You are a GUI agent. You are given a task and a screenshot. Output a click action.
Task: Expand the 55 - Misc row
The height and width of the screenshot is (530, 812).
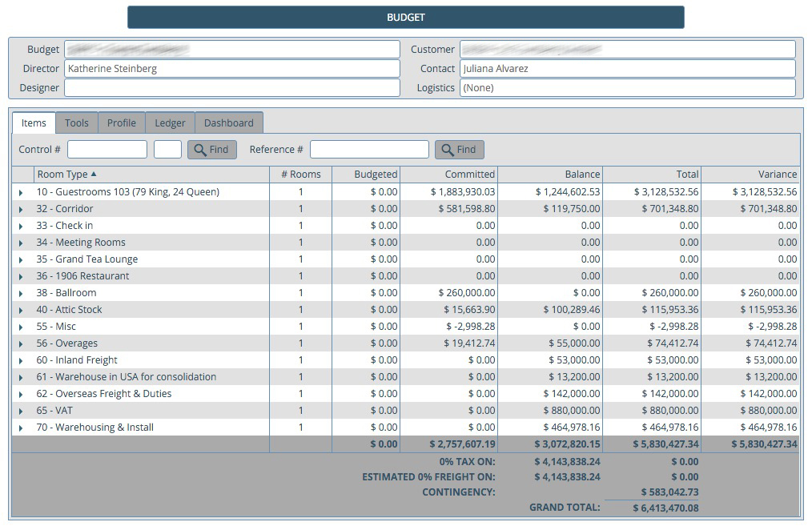[21, 327]
